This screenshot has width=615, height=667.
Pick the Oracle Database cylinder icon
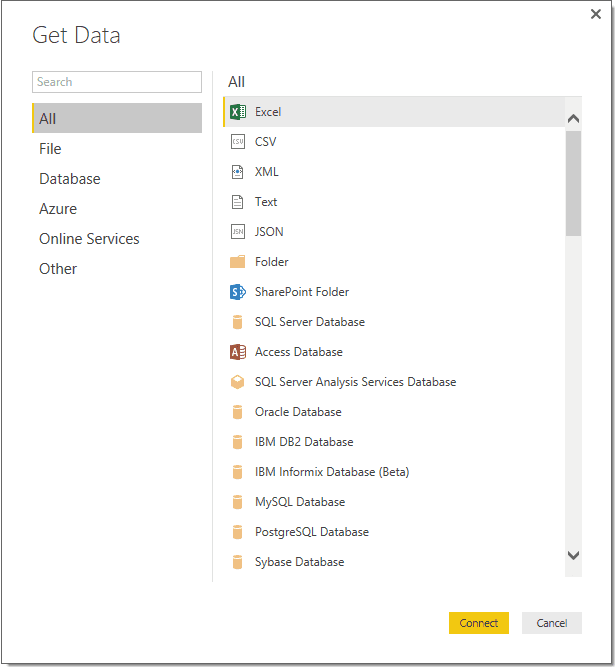(x=238, y=412)
